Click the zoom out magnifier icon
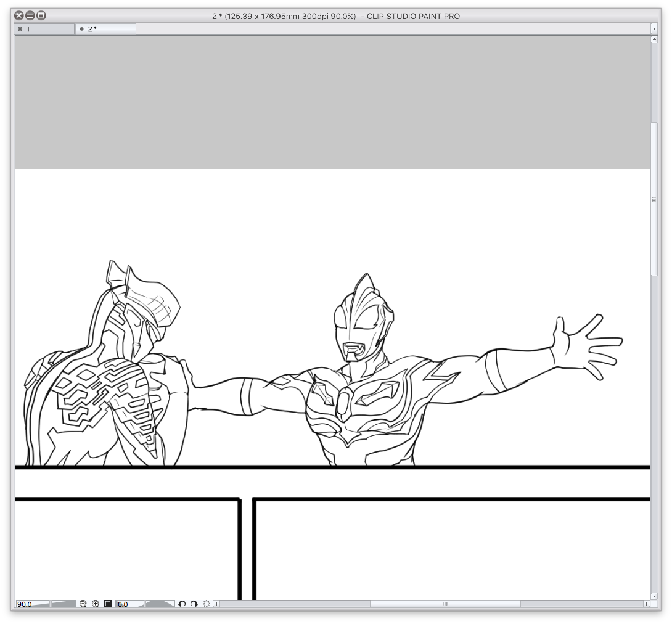 (x=83, y=604)
